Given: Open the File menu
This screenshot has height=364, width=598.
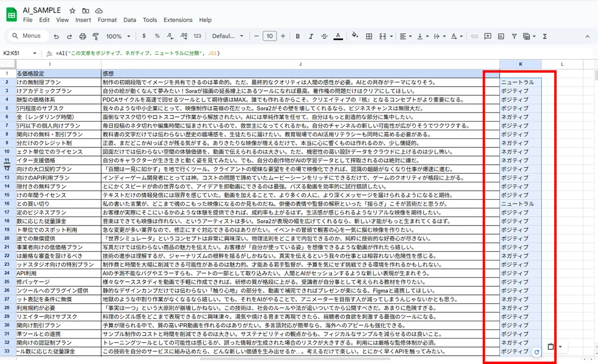Looking at the screenshot, I should point(27,20).
